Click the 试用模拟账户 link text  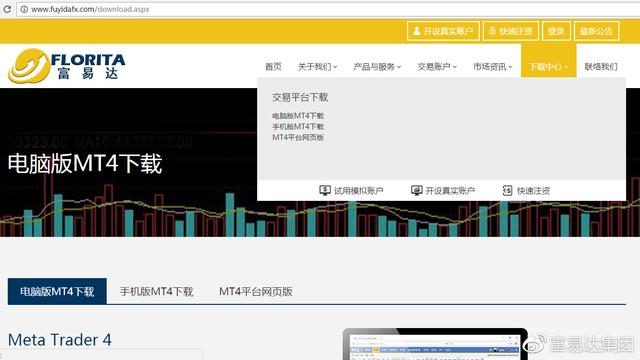coord(358,191)
